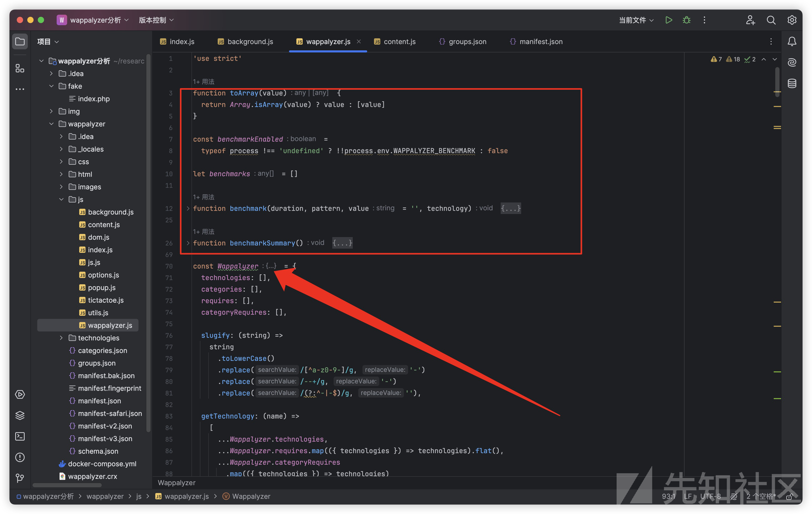Image resolution: width=812 pixels, height=514 pixels.
Task: Click the folded {...} of benchmarkSummary
Action: [x=342, y=243]
